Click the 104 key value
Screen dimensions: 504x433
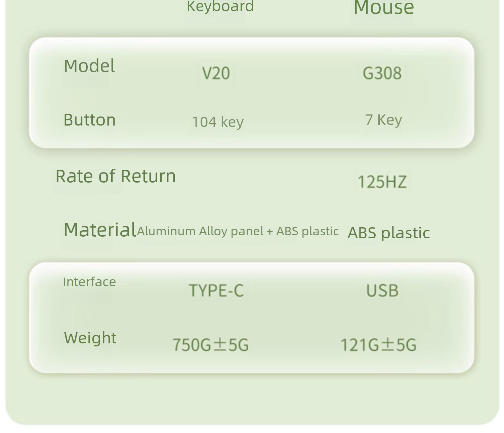[218, 122]
